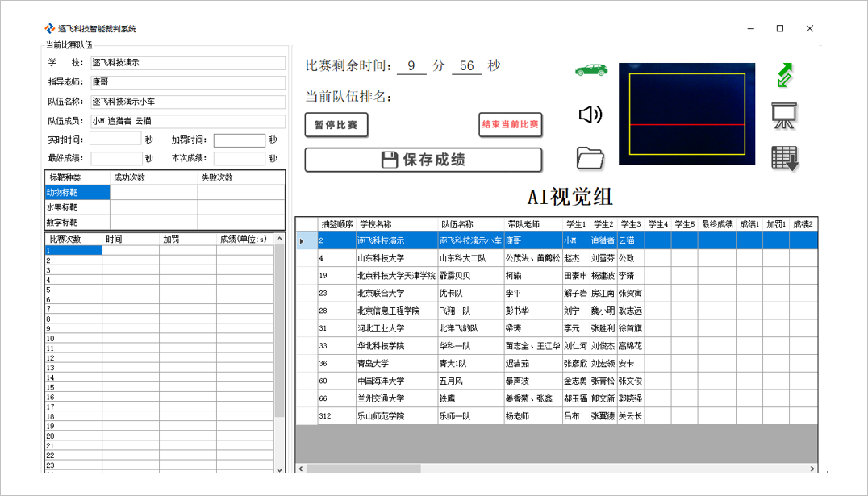Click the 带队老师 column header
Screen dimensions: 868x496
click(x=533, y=224)
